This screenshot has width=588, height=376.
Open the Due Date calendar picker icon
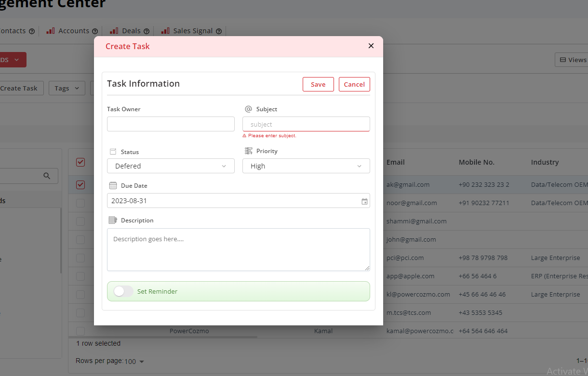click(x=364, y=201)
